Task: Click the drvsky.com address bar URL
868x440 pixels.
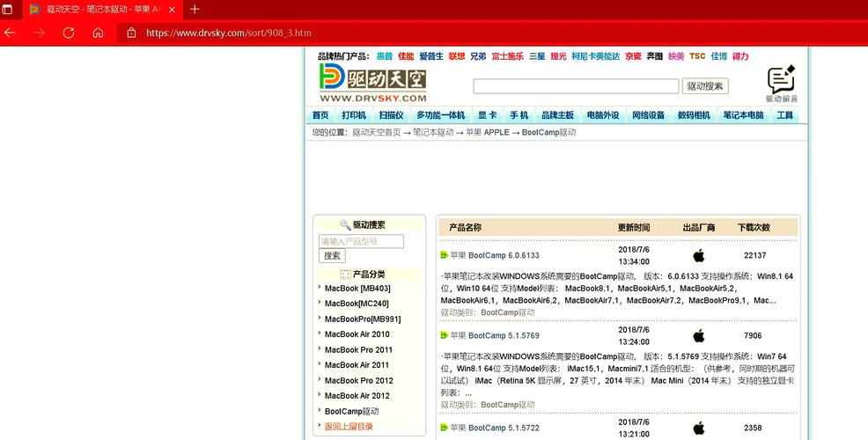Action: click(x=229, y=33)
